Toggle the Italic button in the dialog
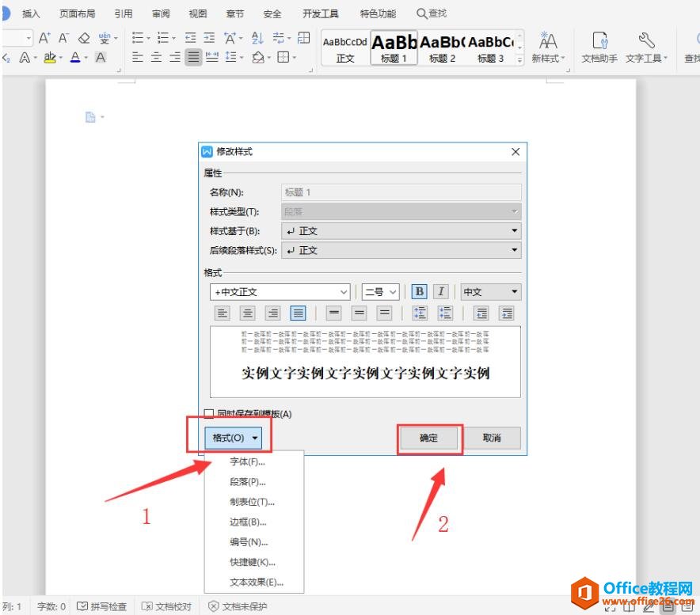This screenshot has height=615, width=700. coord(441,292)
